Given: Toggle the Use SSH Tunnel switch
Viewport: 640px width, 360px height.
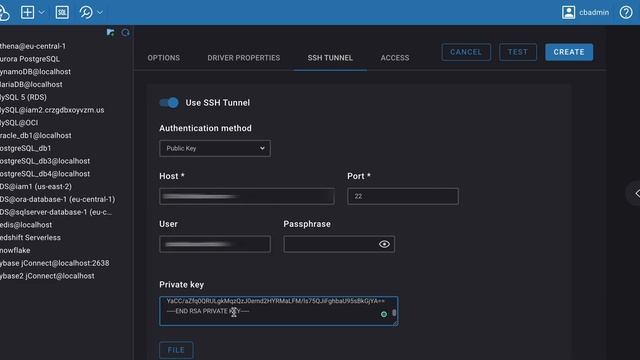Looking at the screenshot, I should coord(169,102).
